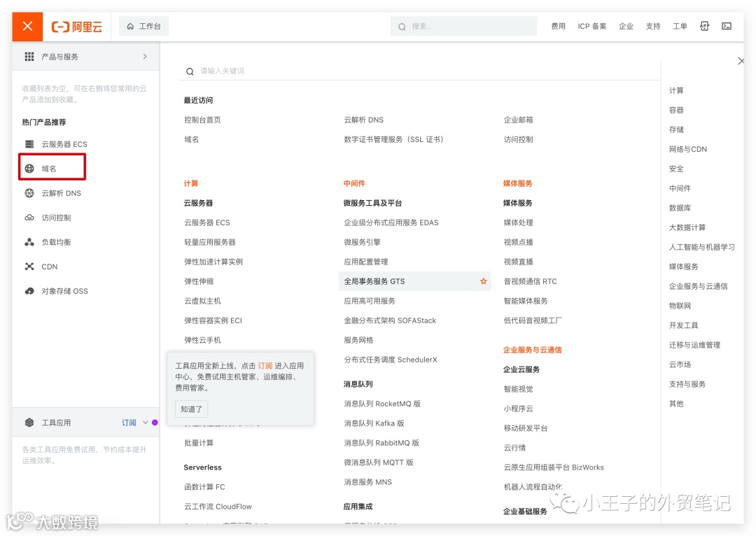The width and height of the screenshot is (756, 536).
Task: Toggle the favorite star for 全局事务服务 GTS
Action: tap(483, 281)
